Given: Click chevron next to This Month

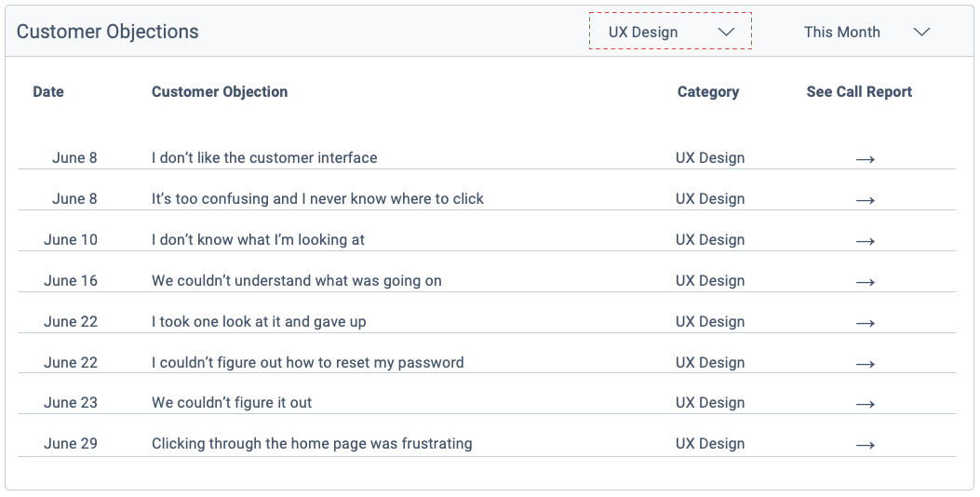Looking at the screenshot, I should click(x=921, y=32).
